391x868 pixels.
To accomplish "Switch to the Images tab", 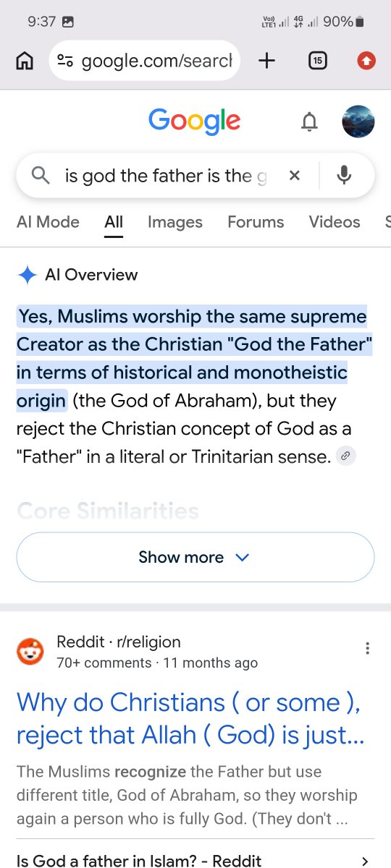I will pyautogui.click(x=175, y=222).
